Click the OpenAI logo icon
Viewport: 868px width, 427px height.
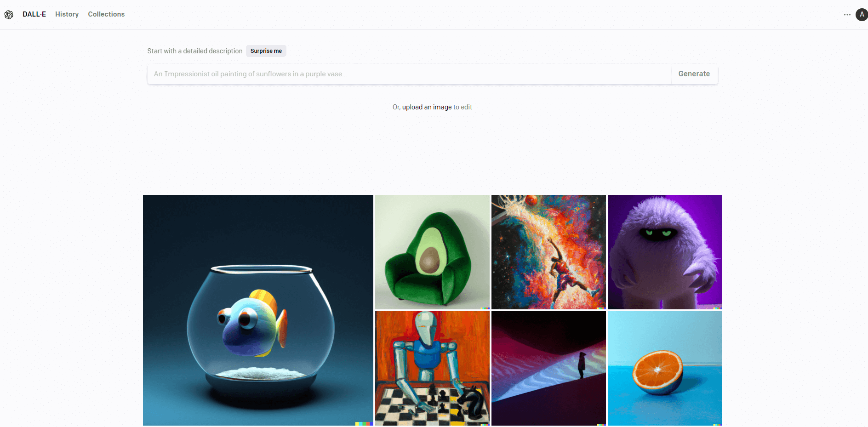[x=9, y=15]
